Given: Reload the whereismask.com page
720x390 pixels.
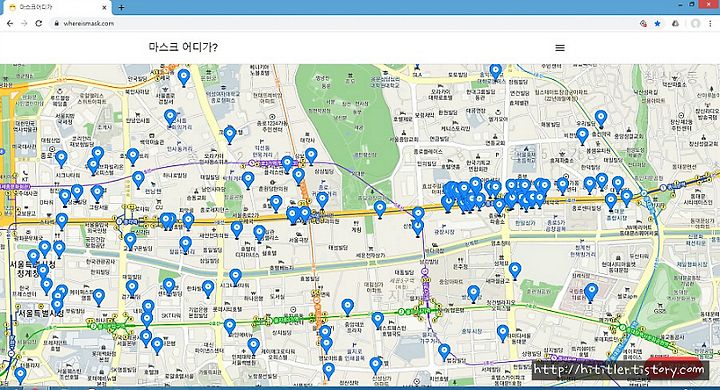Looking at the screenshot, I should click(39, 23).
